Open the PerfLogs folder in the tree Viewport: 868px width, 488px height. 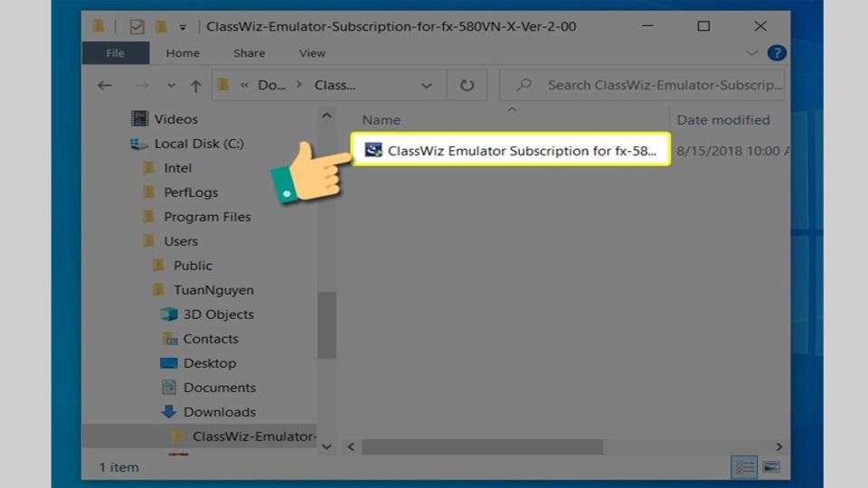coord(191,192)
